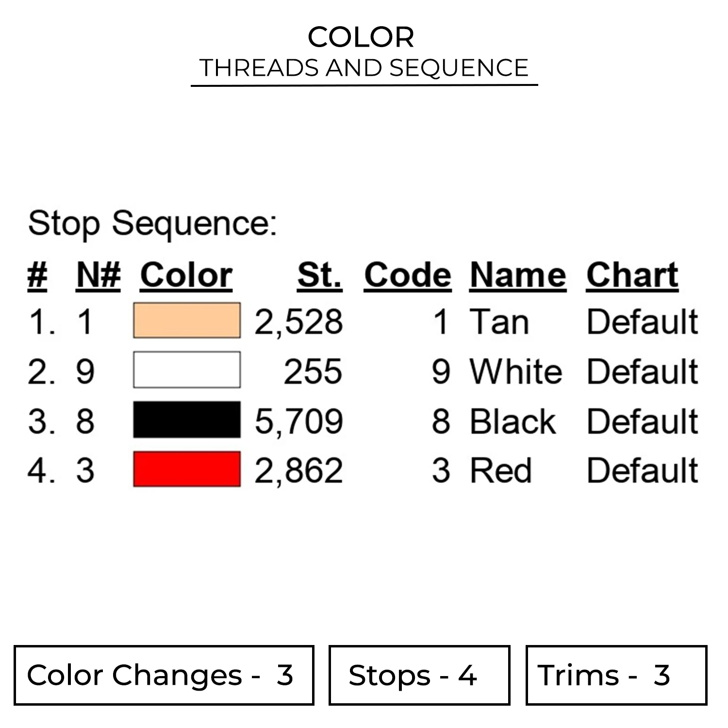Screen dimensions: 728x728
Task: Click the N# column header
Action: 98,276
